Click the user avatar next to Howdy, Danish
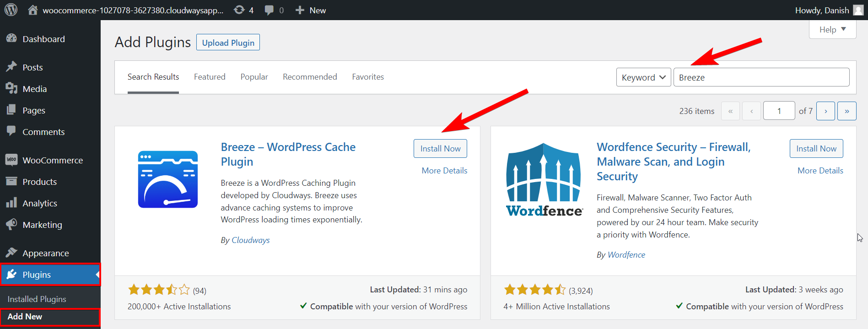This screenshot has height=329, width=868. click(x=858, y=10)
